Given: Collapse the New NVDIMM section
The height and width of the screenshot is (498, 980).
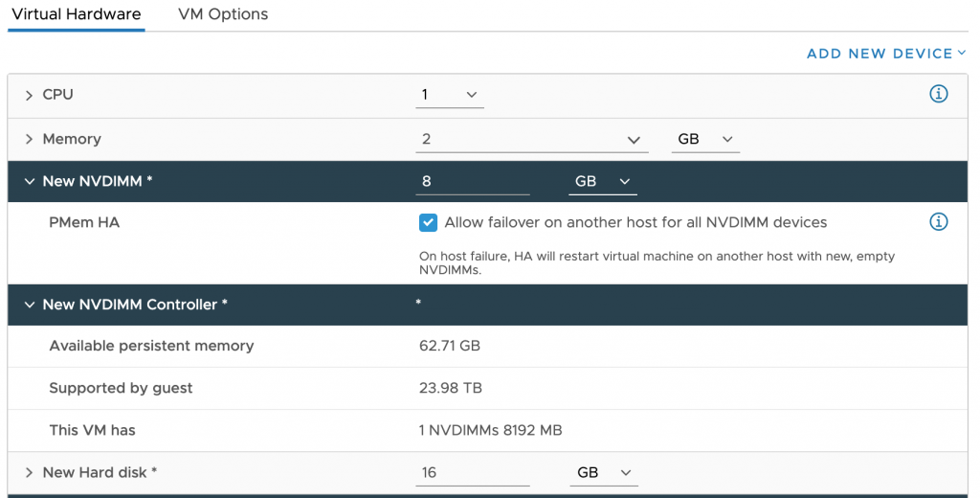Looking at the screenshot, I should click(x=29, y=181).
